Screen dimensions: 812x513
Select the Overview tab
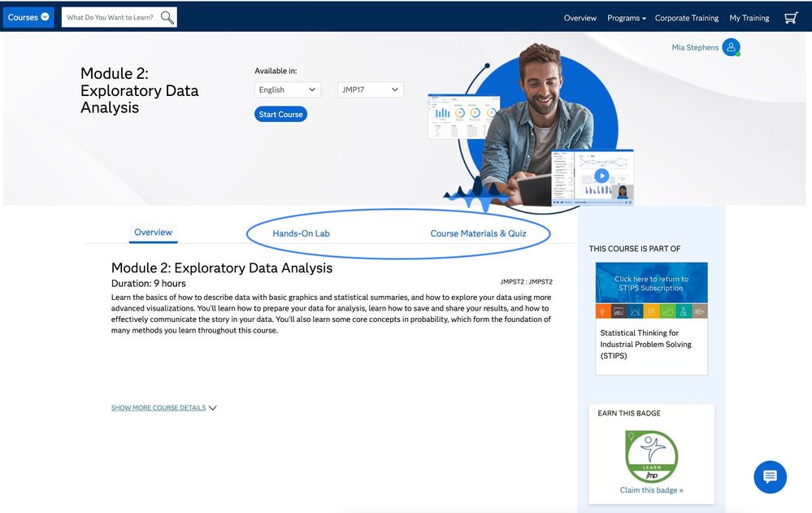click(x=154, y=233)
